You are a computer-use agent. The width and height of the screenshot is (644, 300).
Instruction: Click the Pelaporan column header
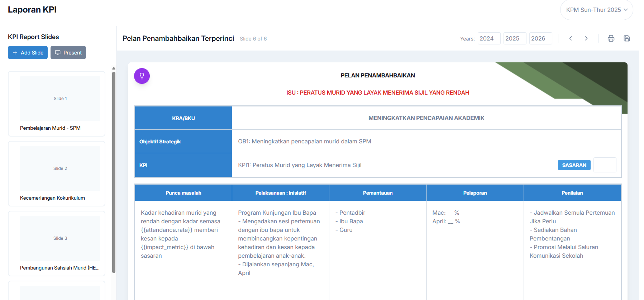tap(475, 193)
